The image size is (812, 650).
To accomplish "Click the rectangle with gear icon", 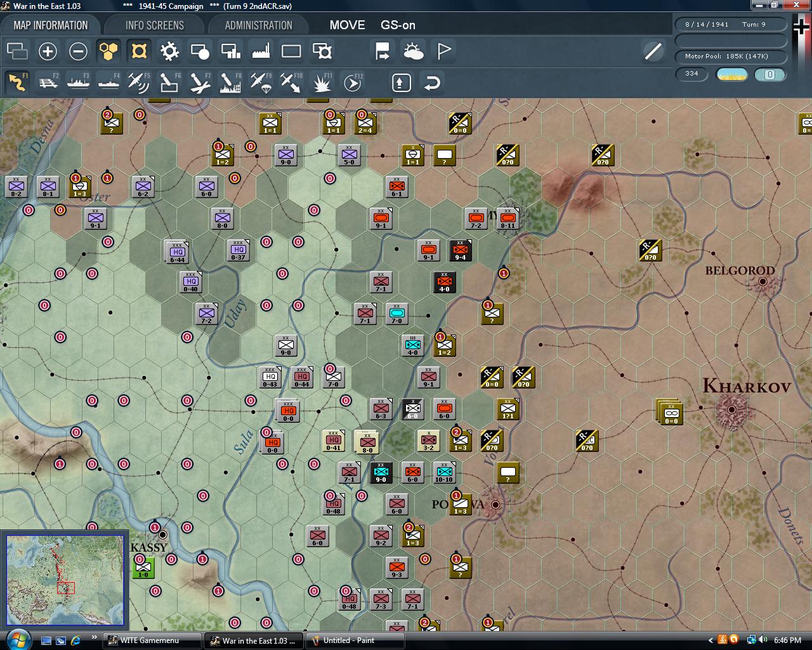I will (x=322, y=51).
